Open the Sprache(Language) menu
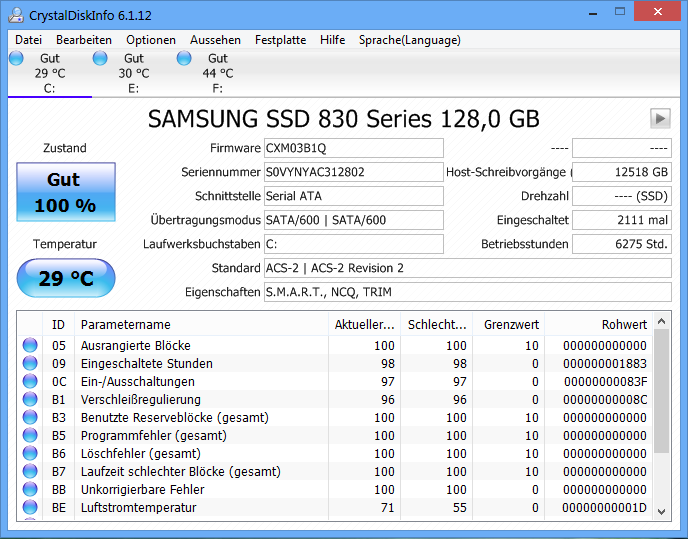The image size is (689, 540). coord(410,40)
